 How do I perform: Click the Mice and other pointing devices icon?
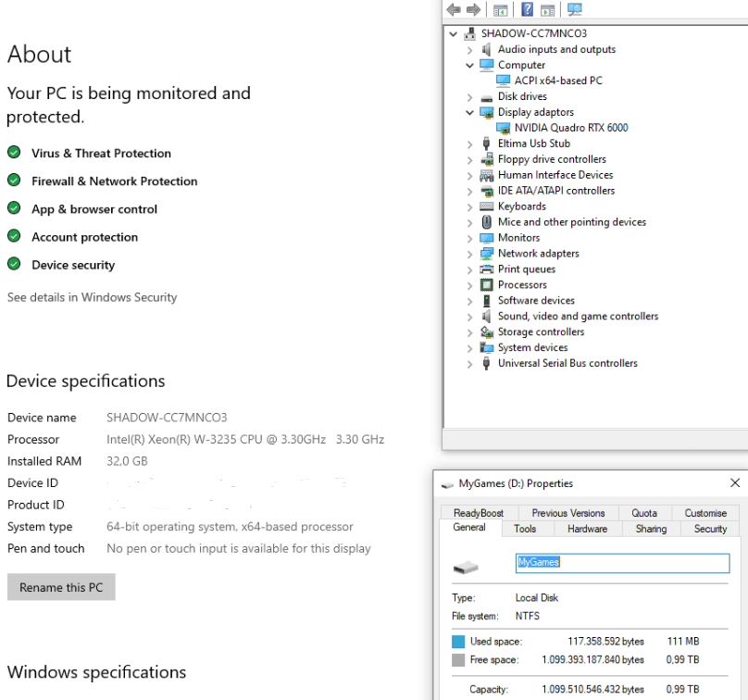[487, 222]
